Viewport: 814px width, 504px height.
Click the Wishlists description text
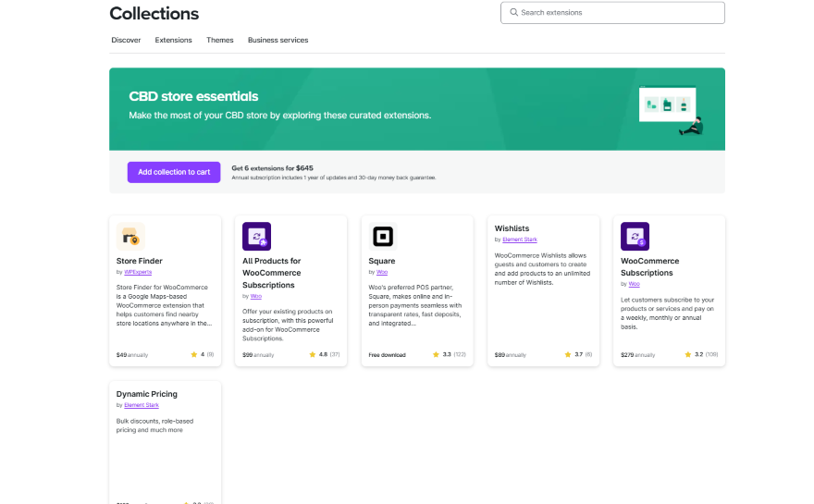tap(542, 269)
